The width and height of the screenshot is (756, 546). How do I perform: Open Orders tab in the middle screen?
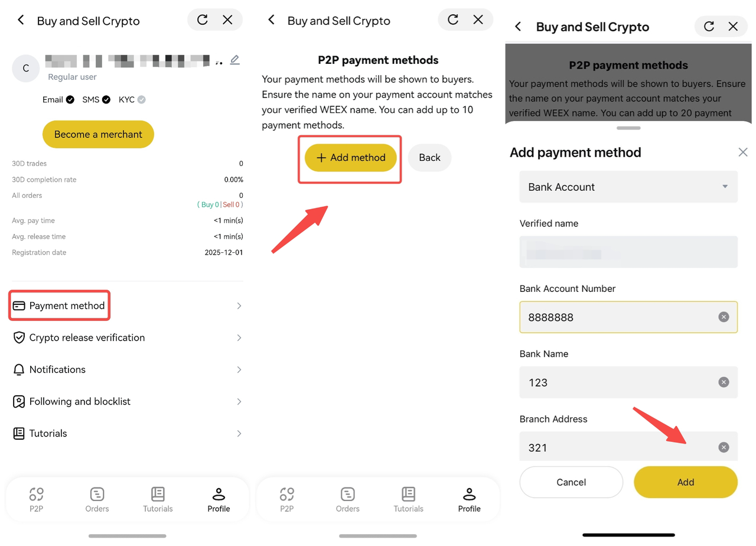(348, 499)
